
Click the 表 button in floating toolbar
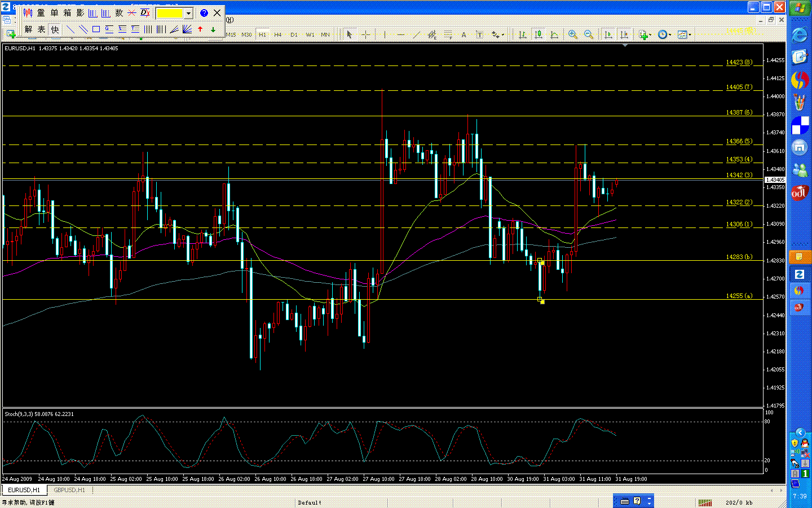41,29
